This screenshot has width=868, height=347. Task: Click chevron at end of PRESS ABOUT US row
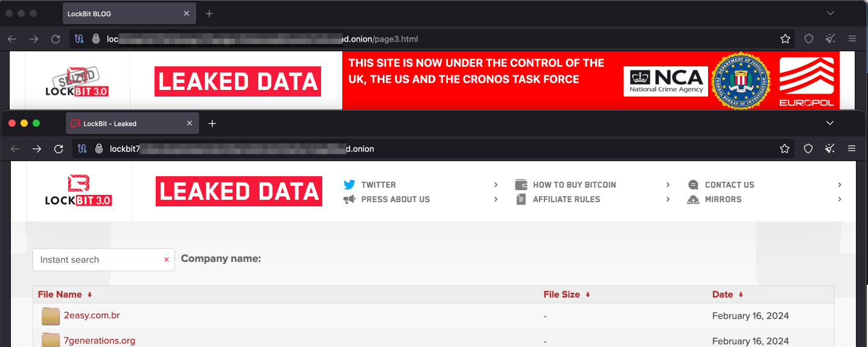(x=496, y=199)
